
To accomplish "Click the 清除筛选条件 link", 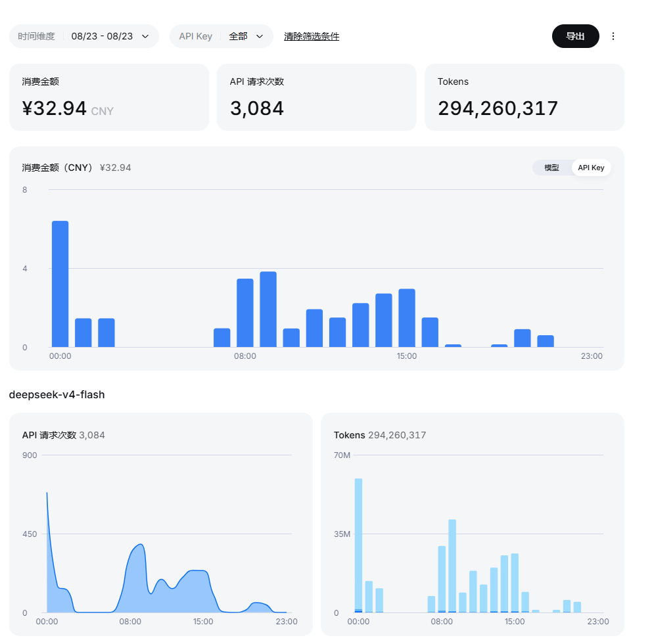I will point(312,37).
